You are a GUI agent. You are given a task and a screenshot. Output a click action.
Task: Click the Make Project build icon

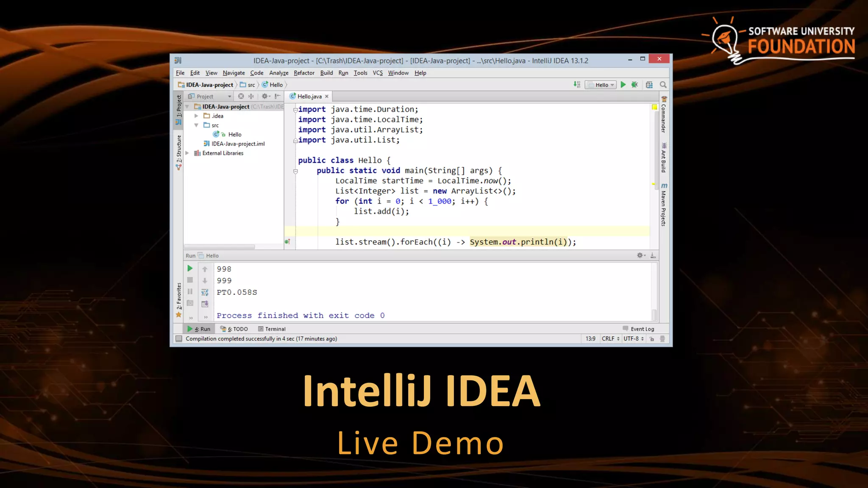[x=577, y=85]
